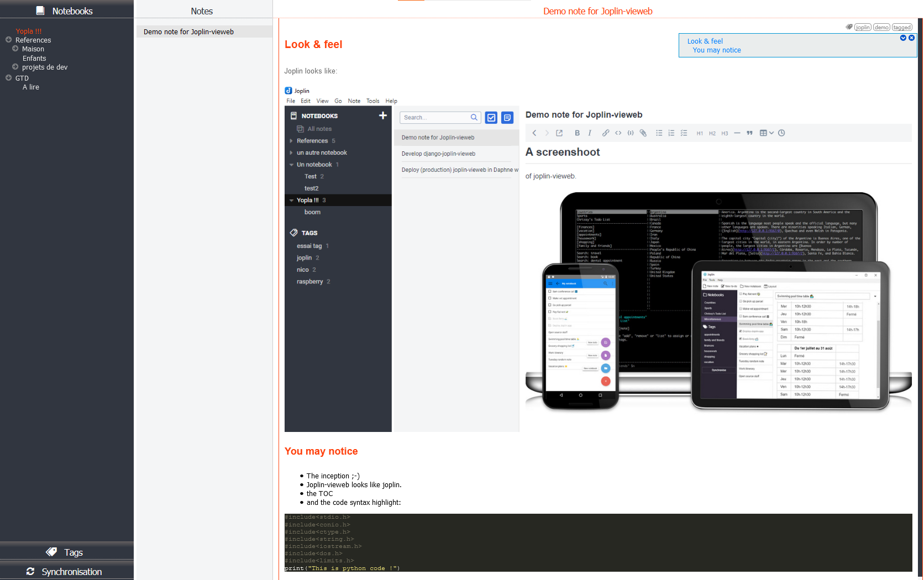924x580 pixels.
Task: Click the hyperlink icon in screenshot toolbar
Action: 605,133
